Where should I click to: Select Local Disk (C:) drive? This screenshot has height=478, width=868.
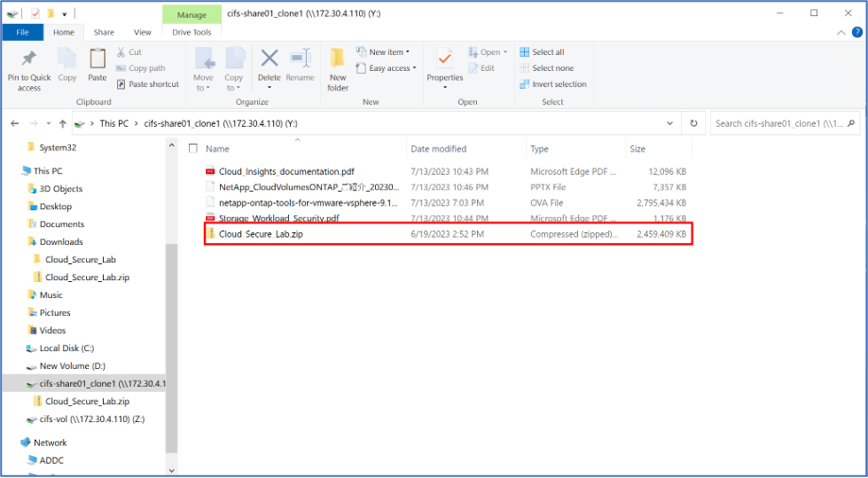click(x=66, y=348)
